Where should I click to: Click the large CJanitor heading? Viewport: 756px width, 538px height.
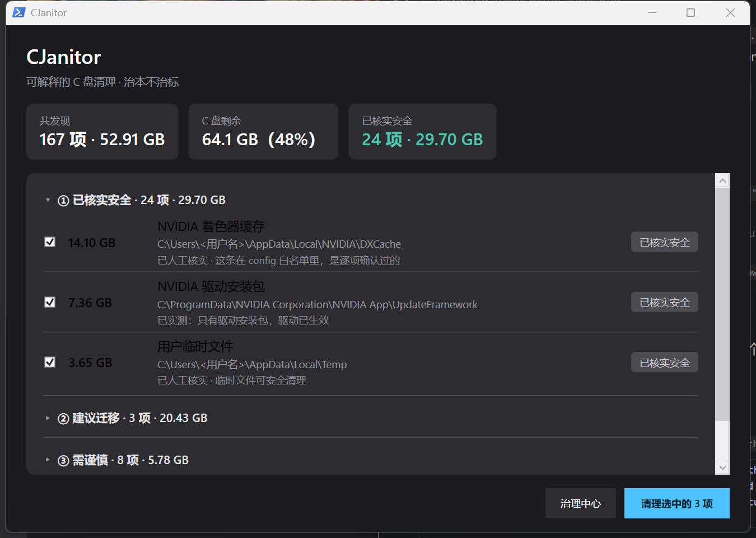click(64, 57)
